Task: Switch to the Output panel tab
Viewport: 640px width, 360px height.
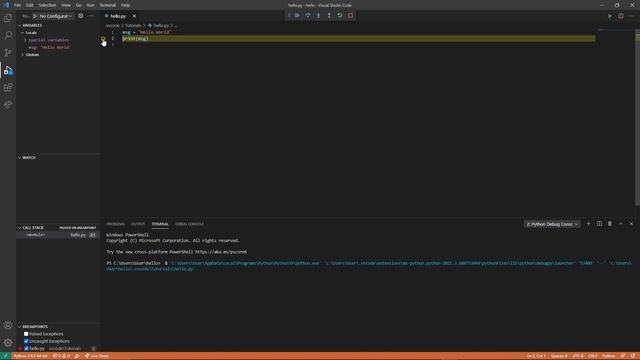Action: click(138, 224)
